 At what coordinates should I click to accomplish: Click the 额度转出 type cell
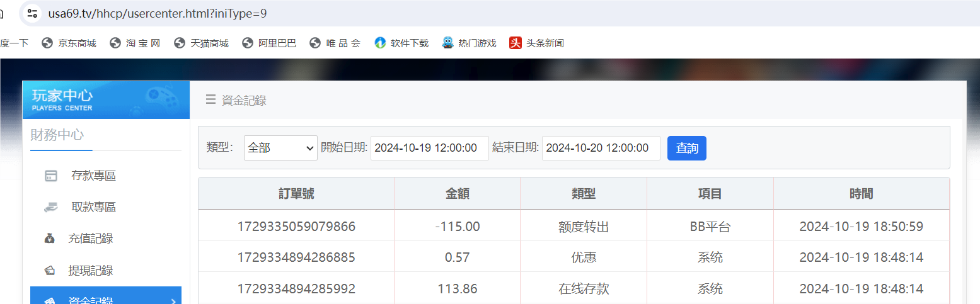(x=584, y=227)
